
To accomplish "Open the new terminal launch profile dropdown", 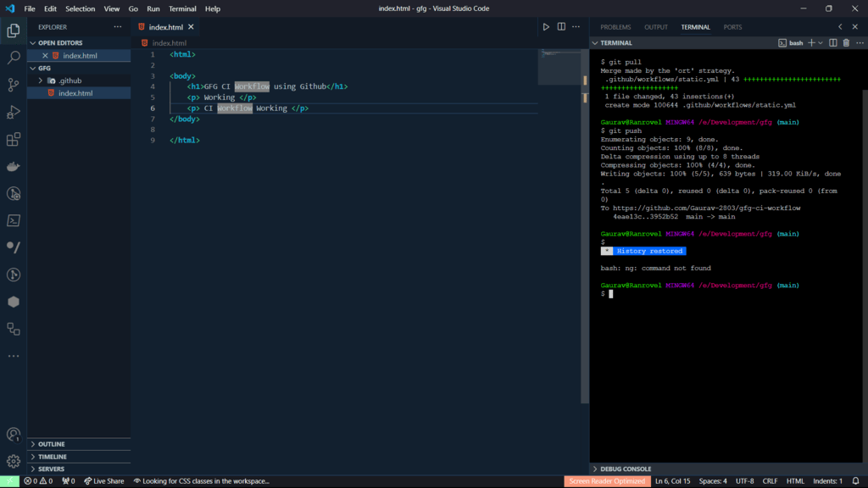I will tap(821, 42).
